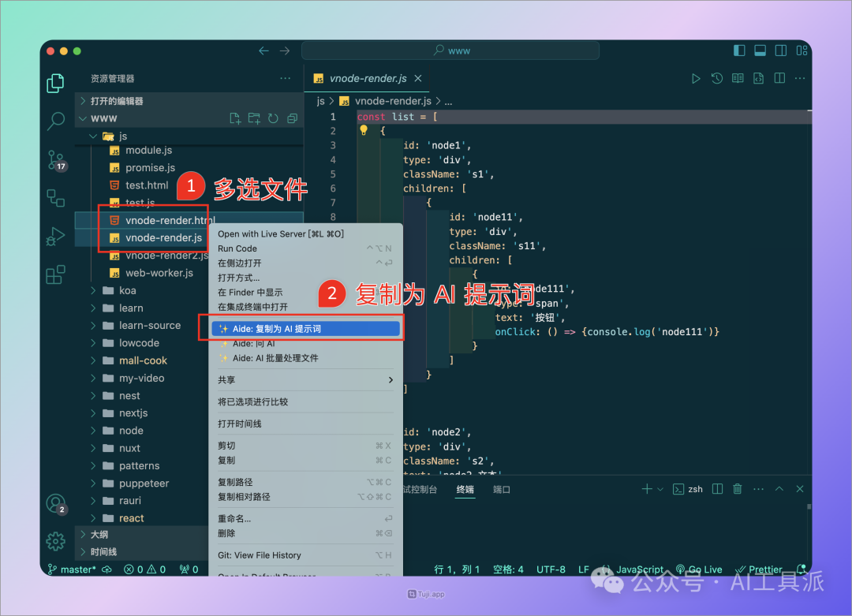Toggle the primary side bar layout icon

[x=739, y=50]
